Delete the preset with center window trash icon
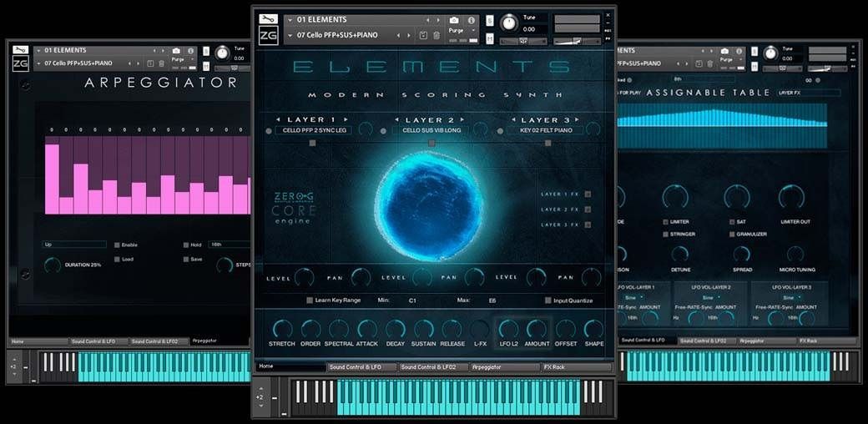Image resolution: width=868 pixels, height=424 pixels. 437,35
